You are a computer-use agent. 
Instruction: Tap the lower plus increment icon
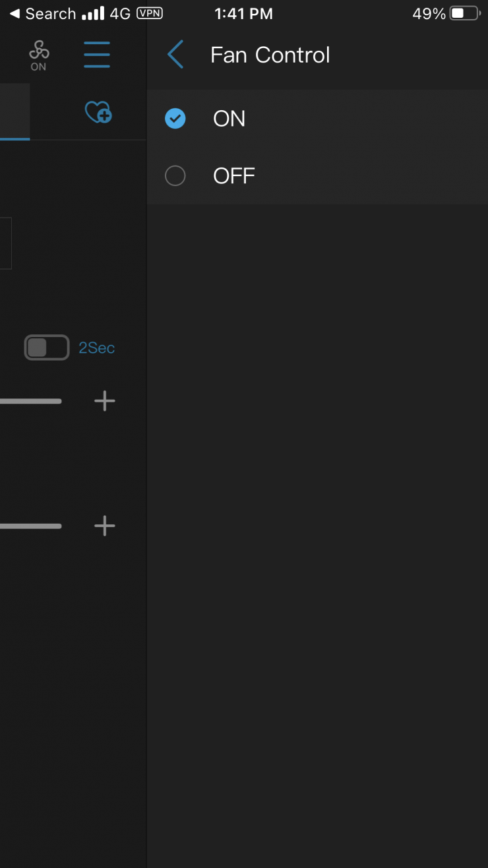tap(105, 526)
